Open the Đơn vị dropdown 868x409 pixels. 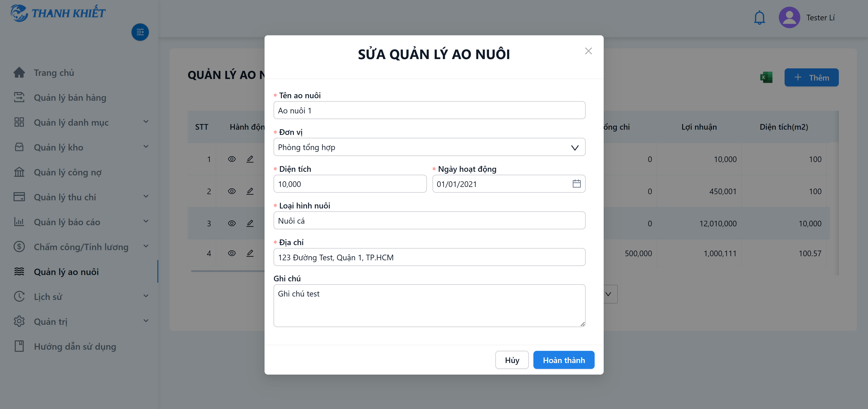tap(429, 147)
